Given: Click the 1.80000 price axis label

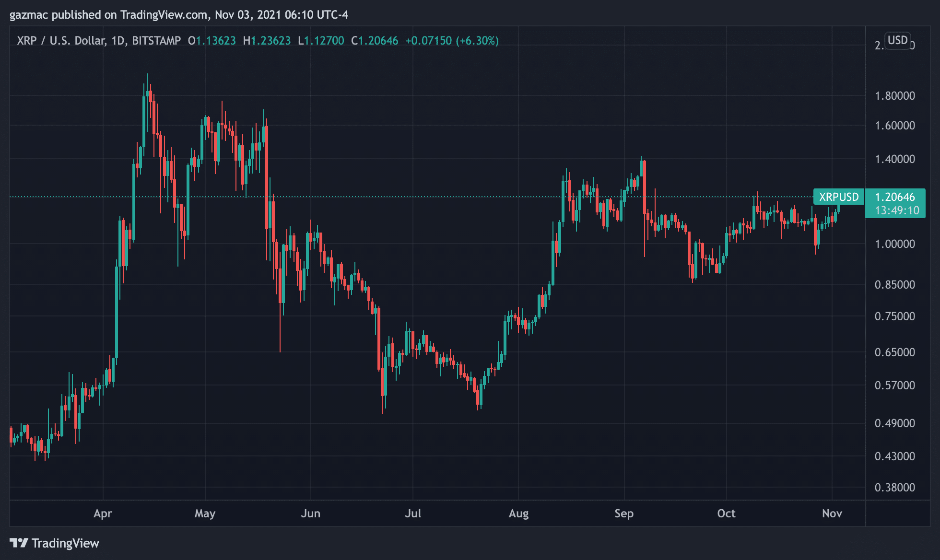Looking at the screenshot, I should [x=895, y=96].
